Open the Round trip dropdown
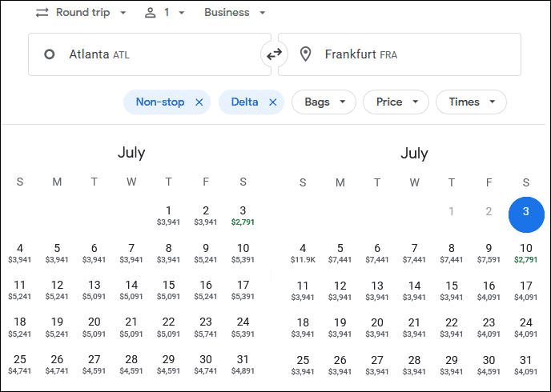551x392 pixels. point(81,13)
